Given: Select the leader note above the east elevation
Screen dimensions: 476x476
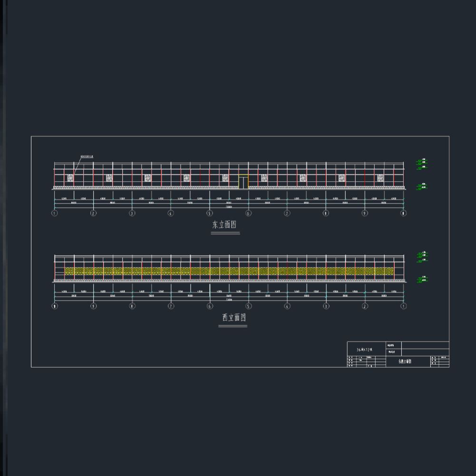Looking at the screenshot, I should (x=87, y=156).
